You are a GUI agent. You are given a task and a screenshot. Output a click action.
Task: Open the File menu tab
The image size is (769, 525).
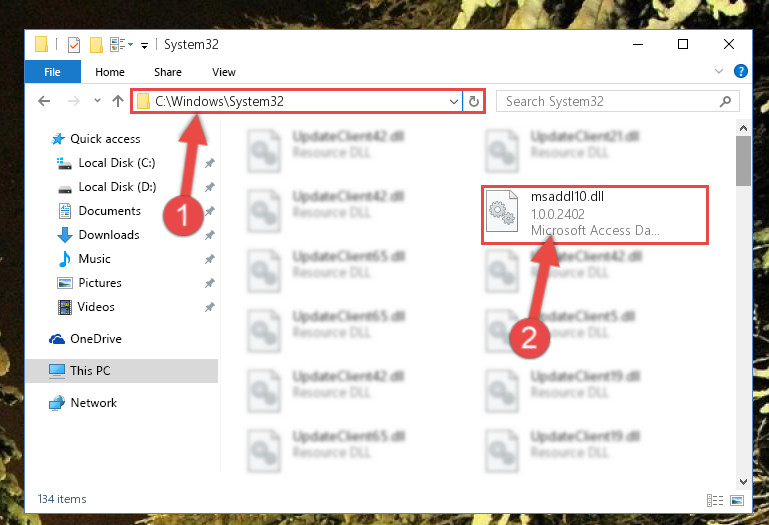52,72
